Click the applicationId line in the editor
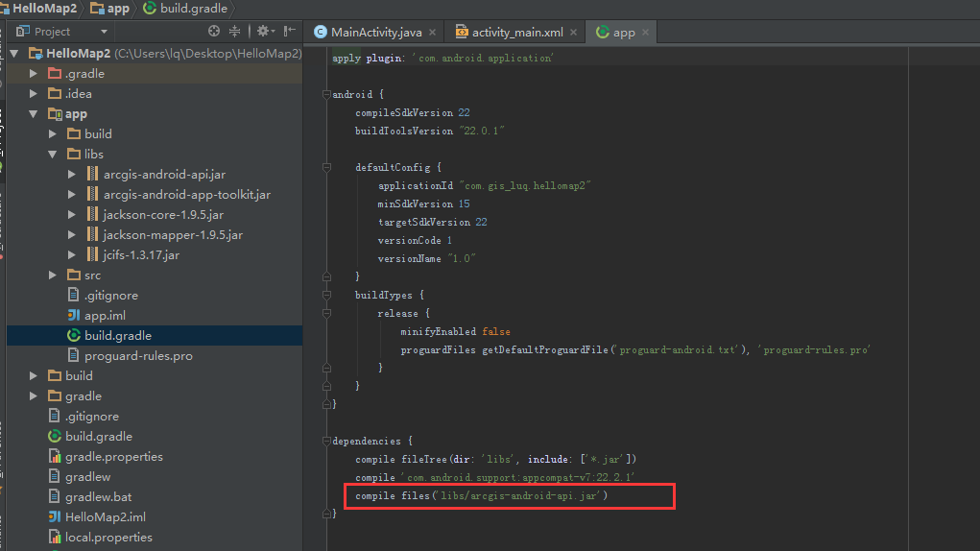The width and height of the screenshot is (980, 551). click(485, 185)
